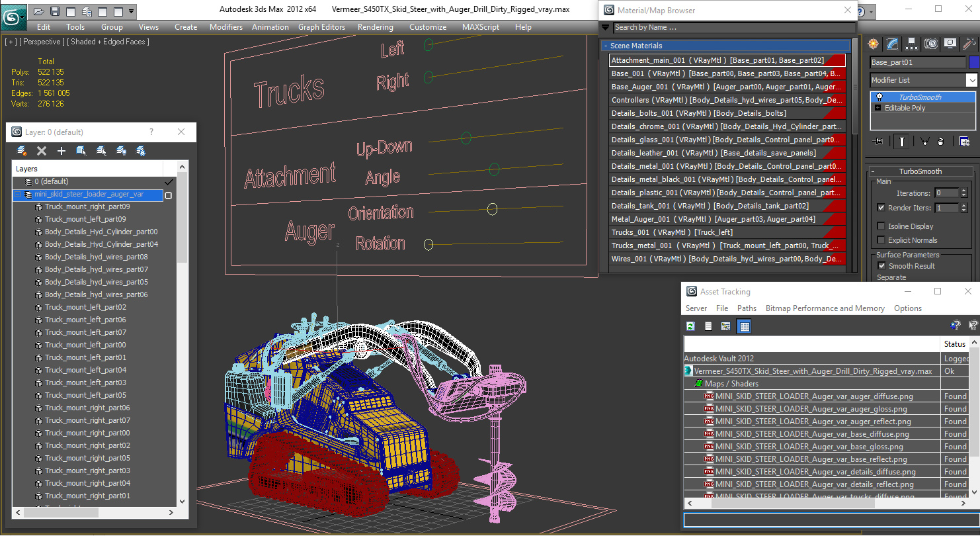
Task: Enable Isoline Display option
Action: point(881,226)
